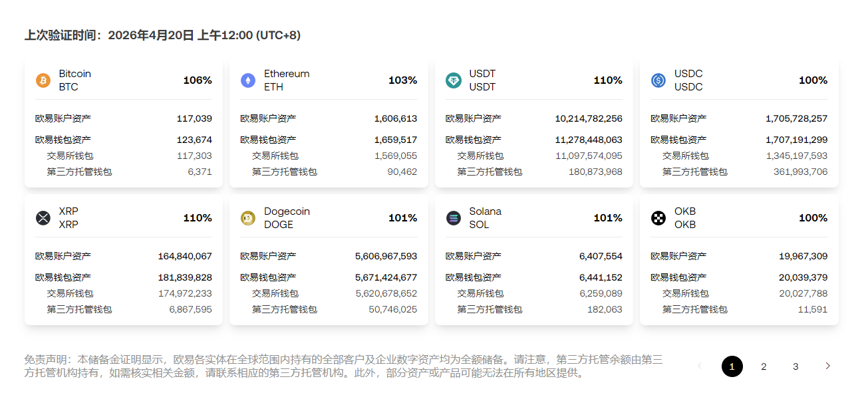This screenshot has height=395, width=868.
Task: Click the Dogecoin logo icon
Action: pos(248,218)
